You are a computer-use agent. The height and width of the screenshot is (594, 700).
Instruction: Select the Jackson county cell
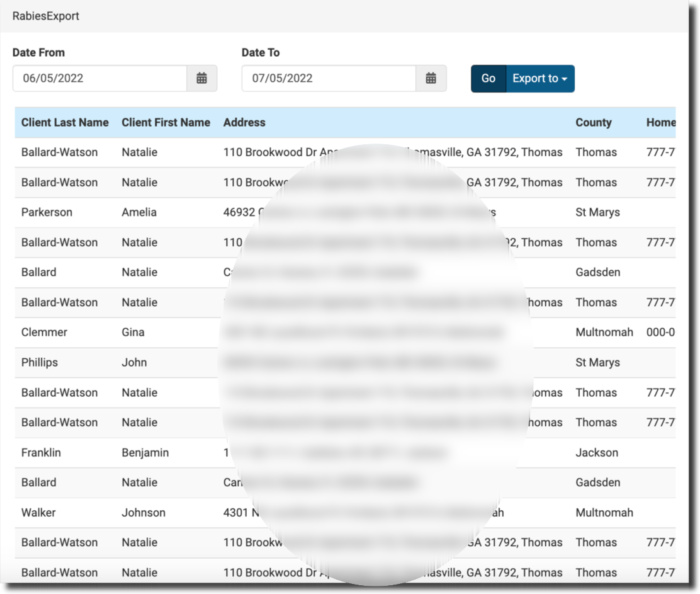pos(597,452)
